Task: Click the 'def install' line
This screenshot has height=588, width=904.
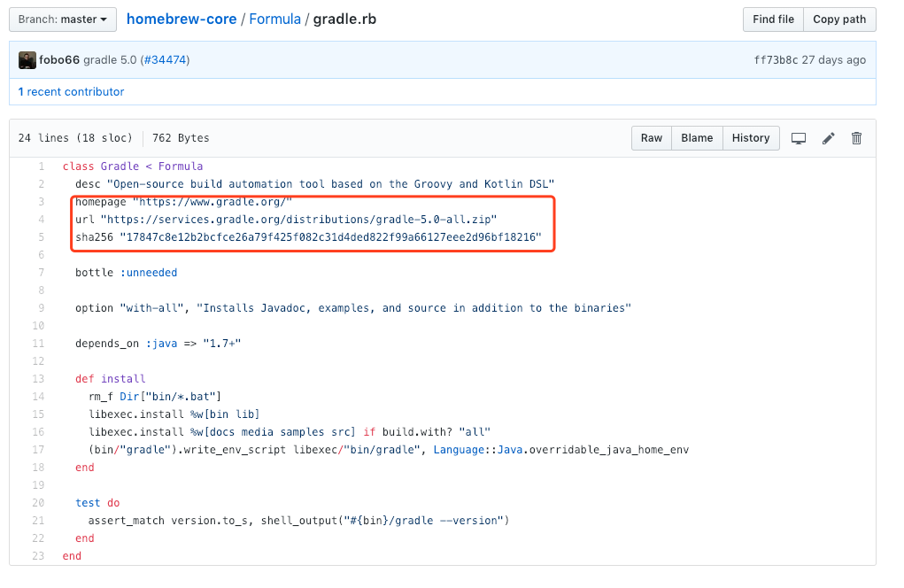Action: point(110,379)
